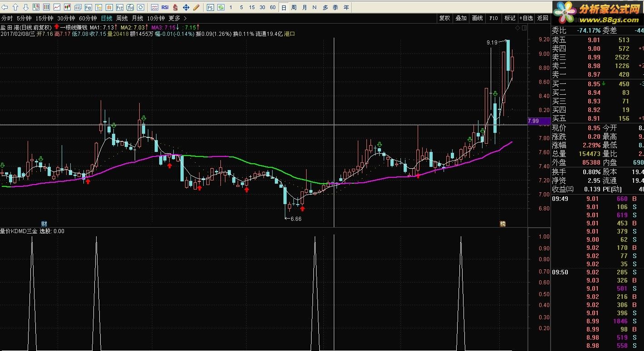644x351 pixels.
Task: Click the down arrow (next stock) icon
Action: click(x=26, y=7)
